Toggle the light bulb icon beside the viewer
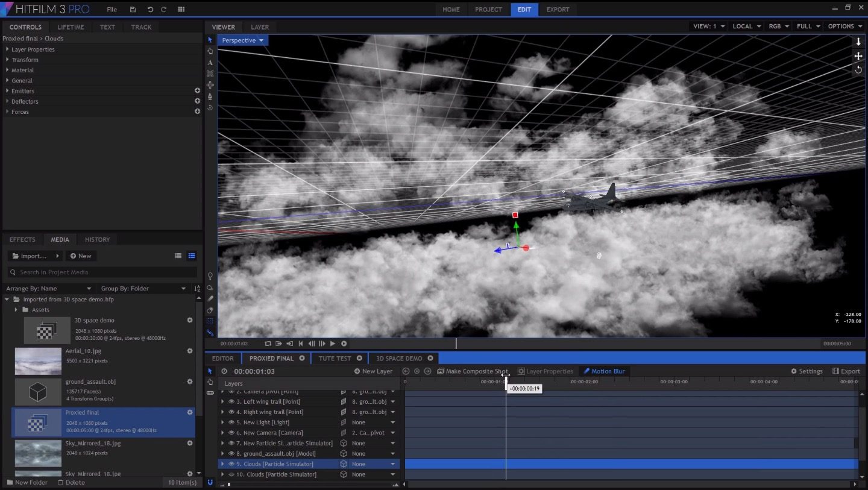The width and height of the screenshot is (868, 490). pyautogui.click(x=210, y=276)
